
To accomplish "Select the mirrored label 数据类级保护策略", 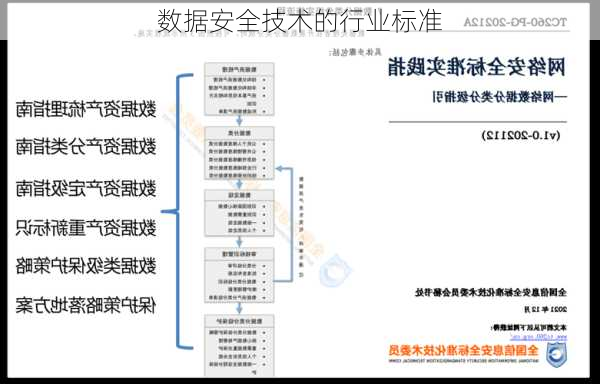I will pos(86,265).
